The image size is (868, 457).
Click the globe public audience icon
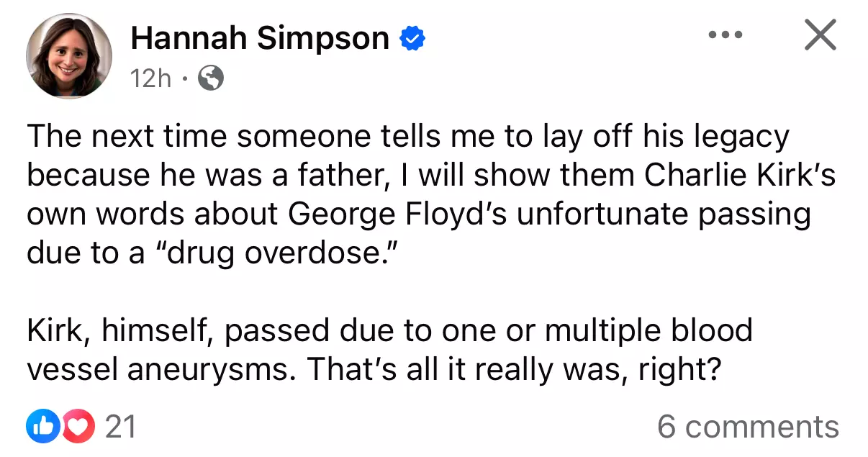[x=210, y=78]
